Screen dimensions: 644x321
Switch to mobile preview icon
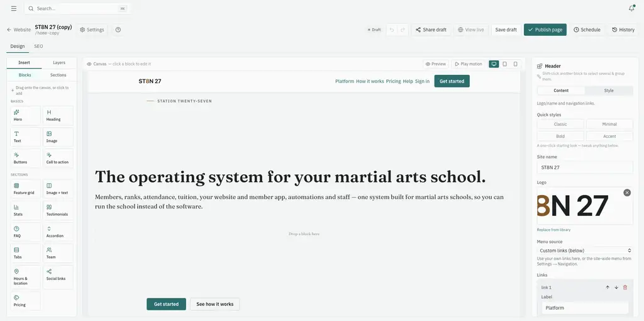click(x=516, y=64)
